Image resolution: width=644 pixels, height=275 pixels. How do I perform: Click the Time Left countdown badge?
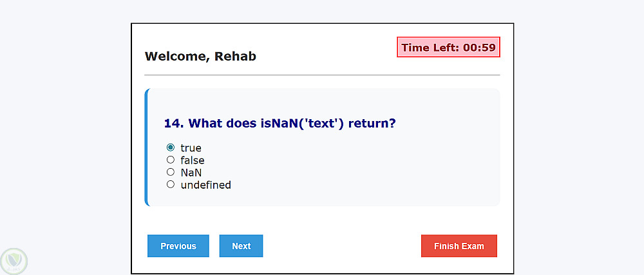pyautogui.click(x=448, y=48)
